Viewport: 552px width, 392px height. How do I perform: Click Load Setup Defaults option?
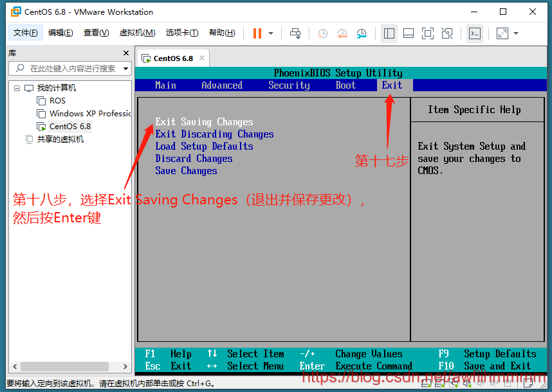[204, 147]
